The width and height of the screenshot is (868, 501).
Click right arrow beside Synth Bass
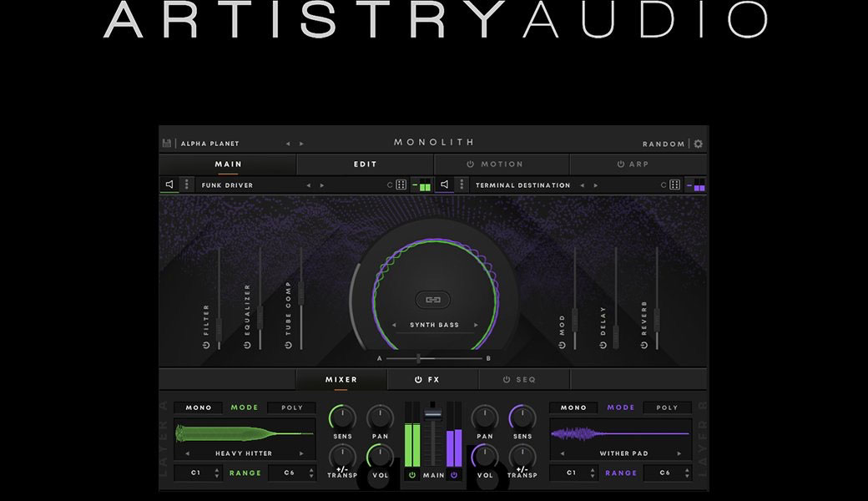(x=476, y=325)
